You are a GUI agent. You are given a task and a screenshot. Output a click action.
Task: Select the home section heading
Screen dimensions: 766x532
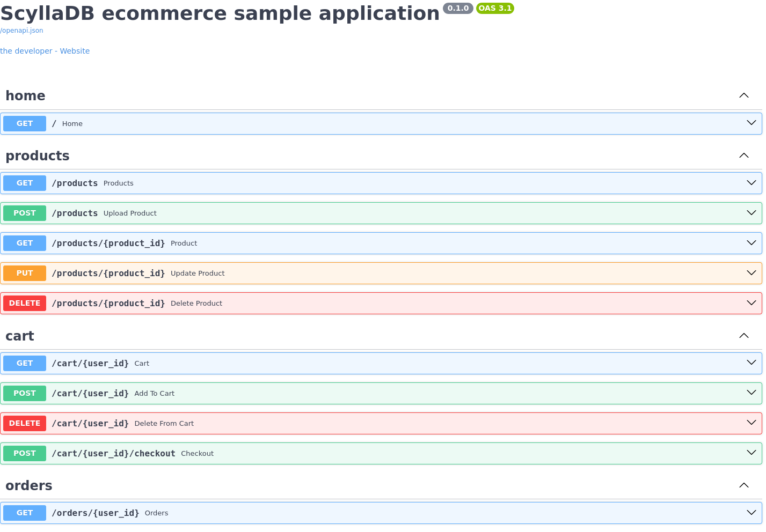tap(25, 95)
